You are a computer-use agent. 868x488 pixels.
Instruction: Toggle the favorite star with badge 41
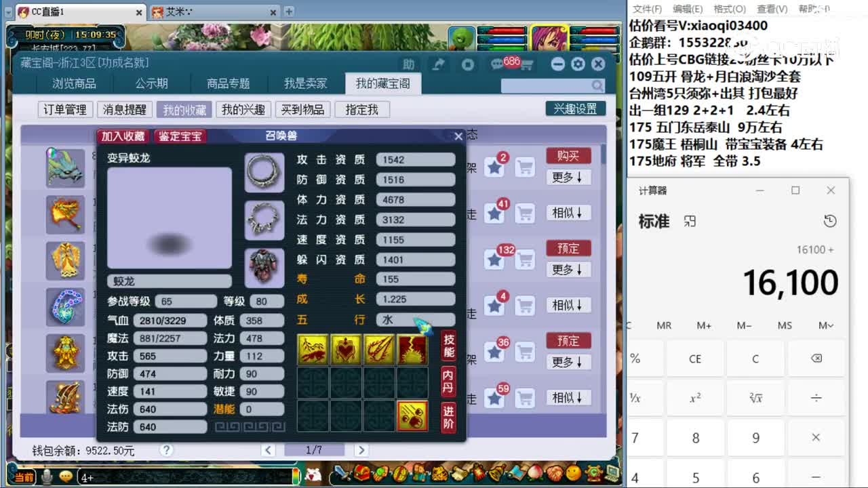pyautogui.click(x=494, y=213)
